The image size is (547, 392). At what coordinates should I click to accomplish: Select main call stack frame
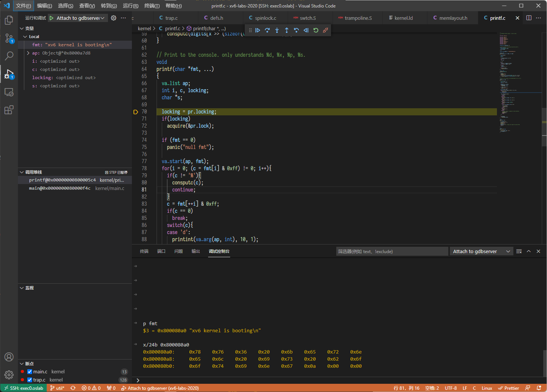60,189
